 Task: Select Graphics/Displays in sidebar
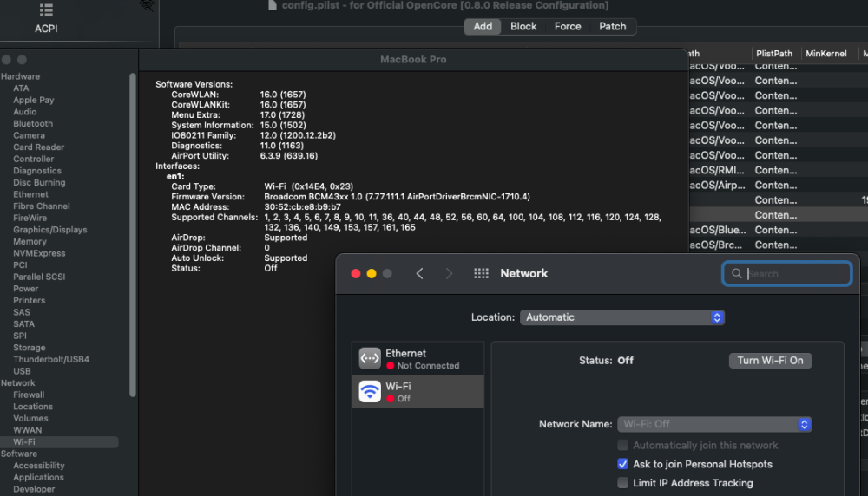coord(49,230)
